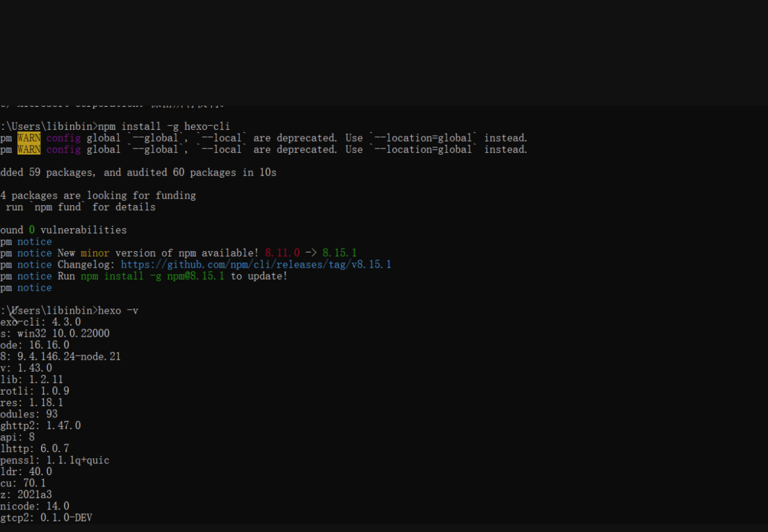Click the line 'dded 59 packages, and audited 60 packages in 10s'
Screen dimensions: 768x532
tap(138, 172)
